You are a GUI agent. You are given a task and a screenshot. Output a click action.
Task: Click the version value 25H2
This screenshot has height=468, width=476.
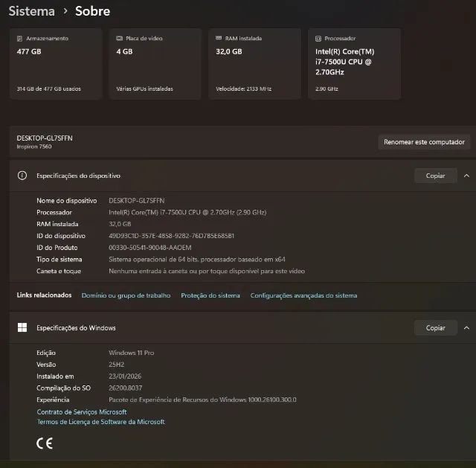click(116, 365)
